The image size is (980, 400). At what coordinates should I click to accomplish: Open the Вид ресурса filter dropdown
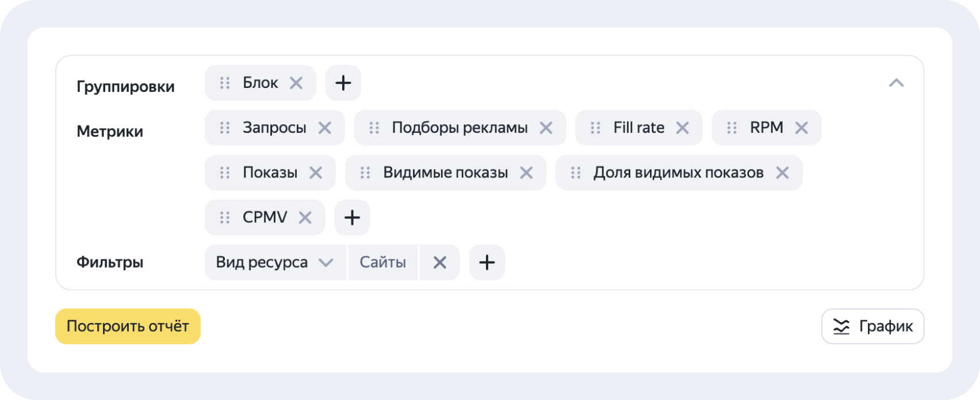pyautogui.click(x=275, y=263)
